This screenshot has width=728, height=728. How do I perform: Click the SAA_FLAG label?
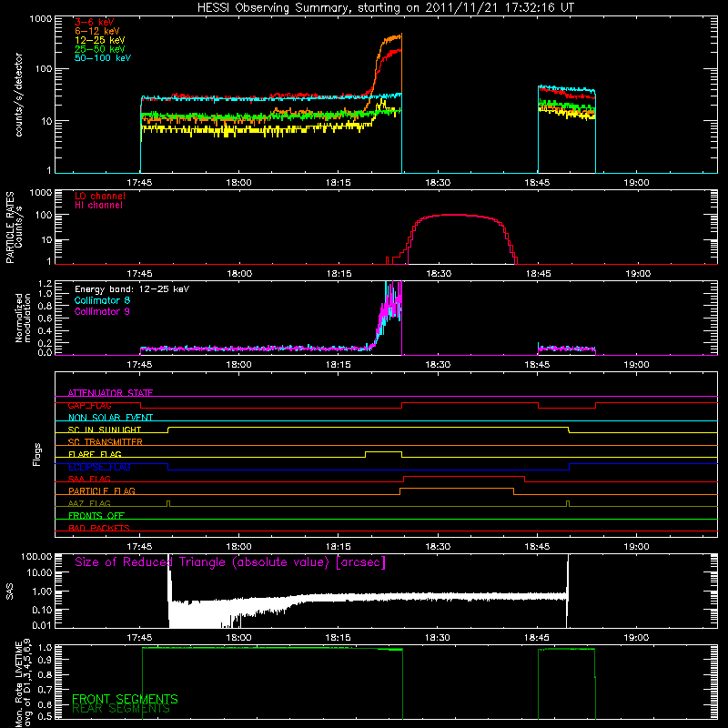89,479
